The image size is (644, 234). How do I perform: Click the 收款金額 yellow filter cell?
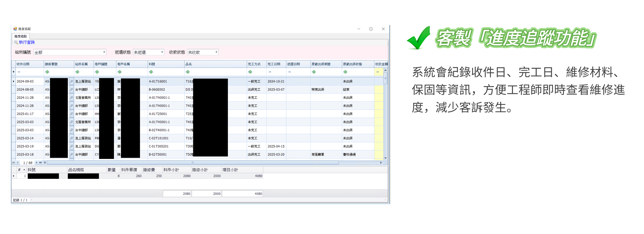(x=379, y=72)
